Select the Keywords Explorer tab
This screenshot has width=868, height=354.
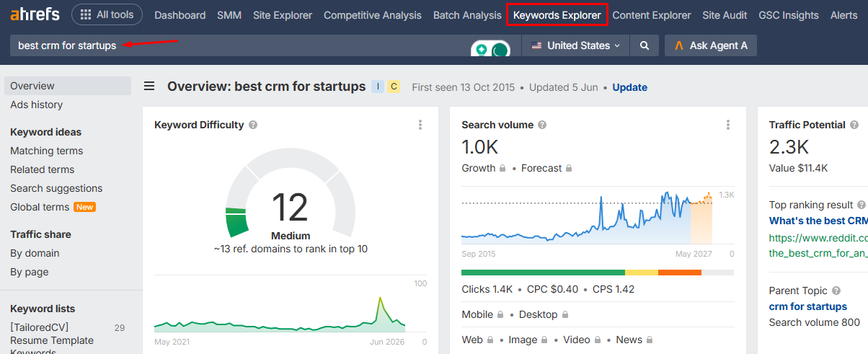coord(557,15)
